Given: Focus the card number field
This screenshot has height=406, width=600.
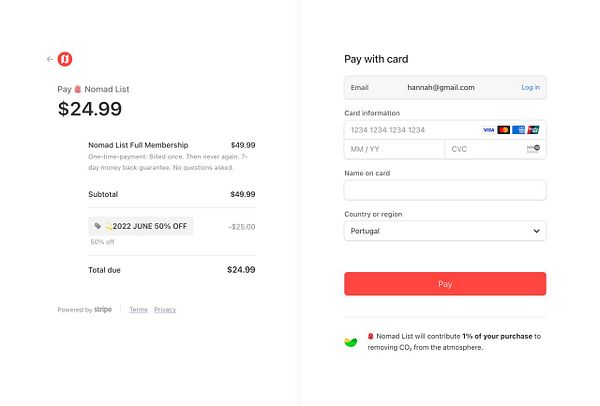Looking at the screenshot, I should (x=410, y=130).
